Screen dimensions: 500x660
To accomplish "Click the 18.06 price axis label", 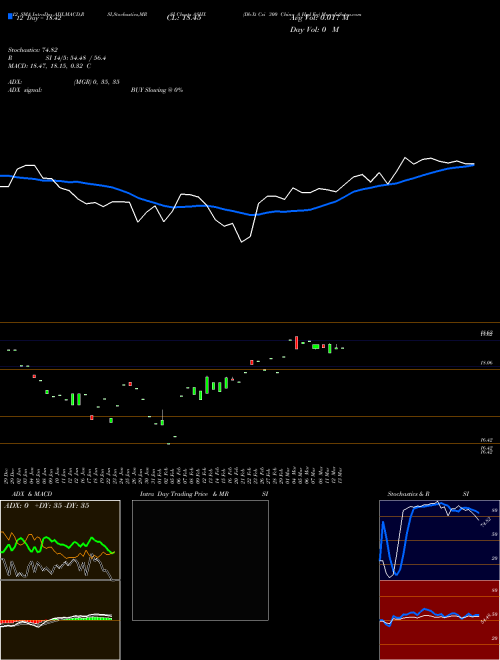I will pos(487,363).
